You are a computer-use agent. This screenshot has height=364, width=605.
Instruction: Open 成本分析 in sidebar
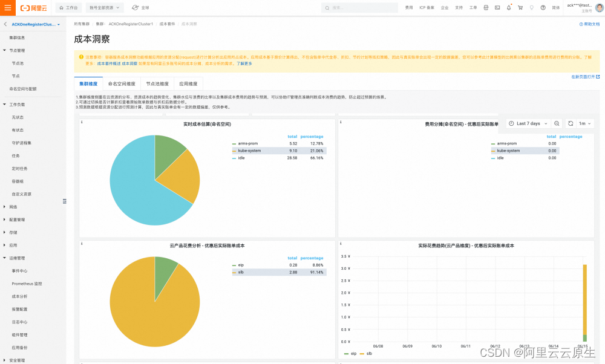[x=20, y=296]
